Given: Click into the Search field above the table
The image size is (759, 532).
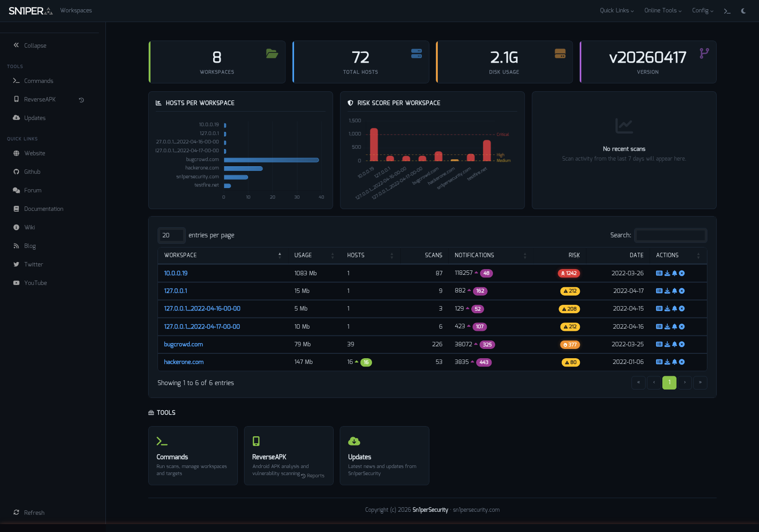Looking at the screenshot, I should (670, 235).
